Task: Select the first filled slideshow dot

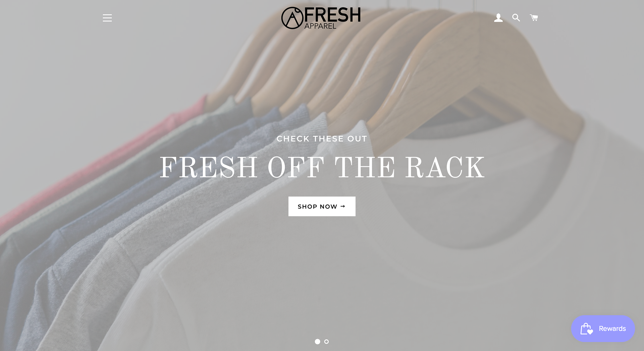Action: 317,342
